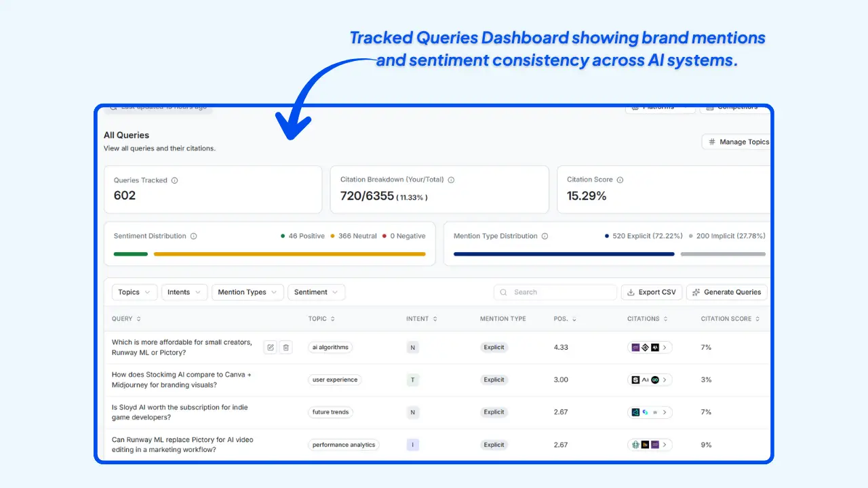Click the hash icon on Manage Topics
This screenshot has width=868, height=488.
coord(711,142)
